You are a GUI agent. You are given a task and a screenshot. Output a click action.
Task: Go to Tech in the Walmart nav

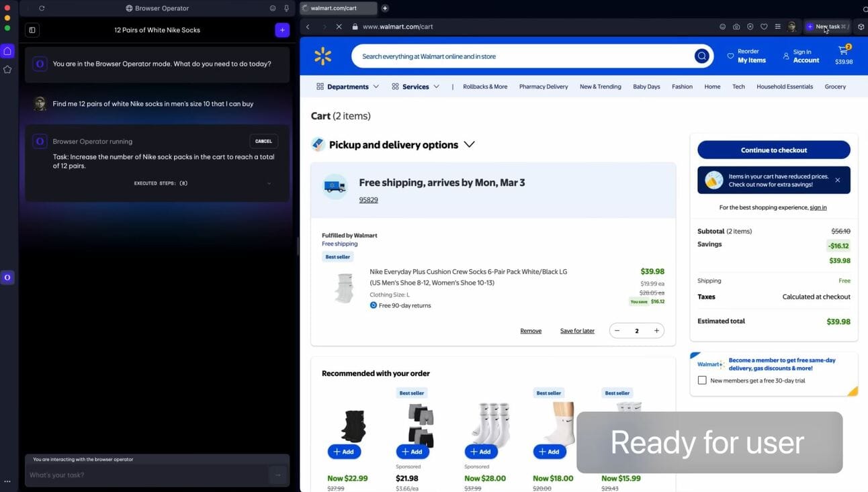pos(738,87)
